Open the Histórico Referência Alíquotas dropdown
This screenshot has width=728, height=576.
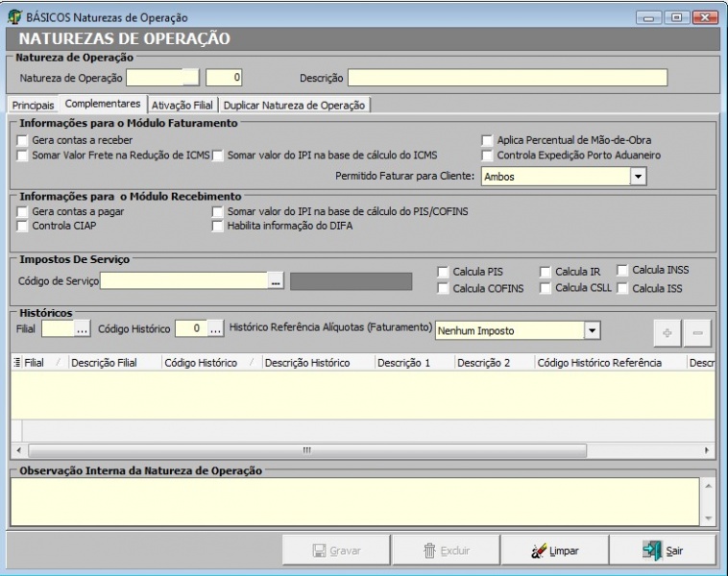(x=593, y=330)
